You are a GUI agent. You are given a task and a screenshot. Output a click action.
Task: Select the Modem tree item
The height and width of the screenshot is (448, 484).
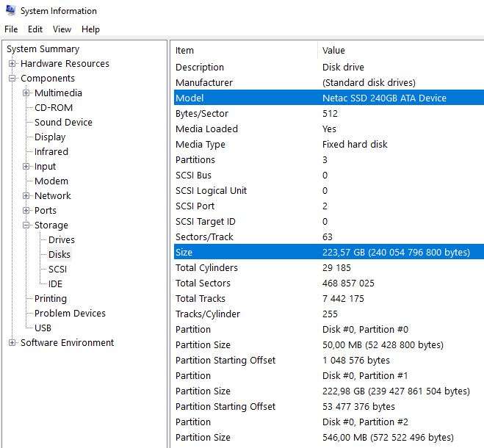[x=51, y=181]
